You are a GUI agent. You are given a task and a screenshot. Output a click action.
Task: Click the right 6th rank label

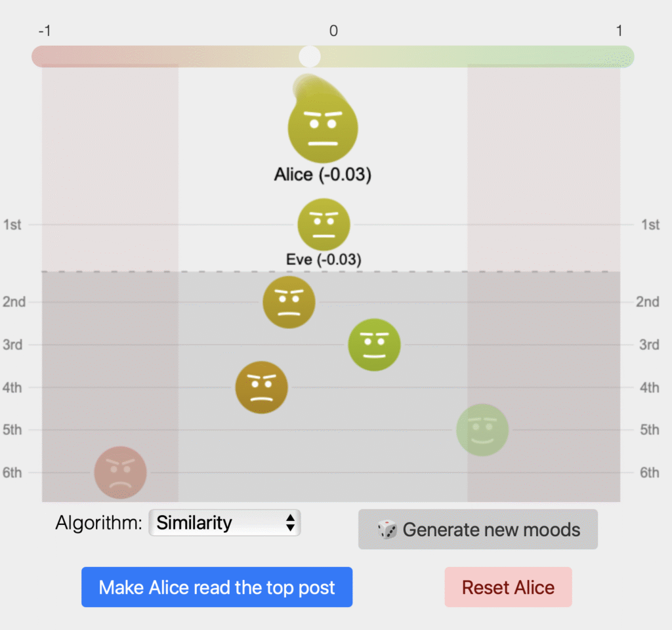[650, 472]
